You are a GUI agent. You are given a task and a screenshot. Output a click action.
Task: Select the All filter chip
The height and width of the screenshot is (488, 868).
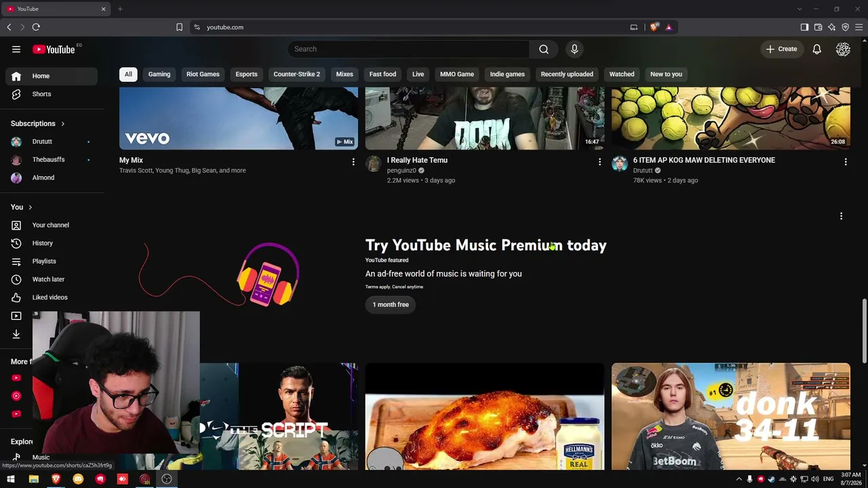(128, 74)
